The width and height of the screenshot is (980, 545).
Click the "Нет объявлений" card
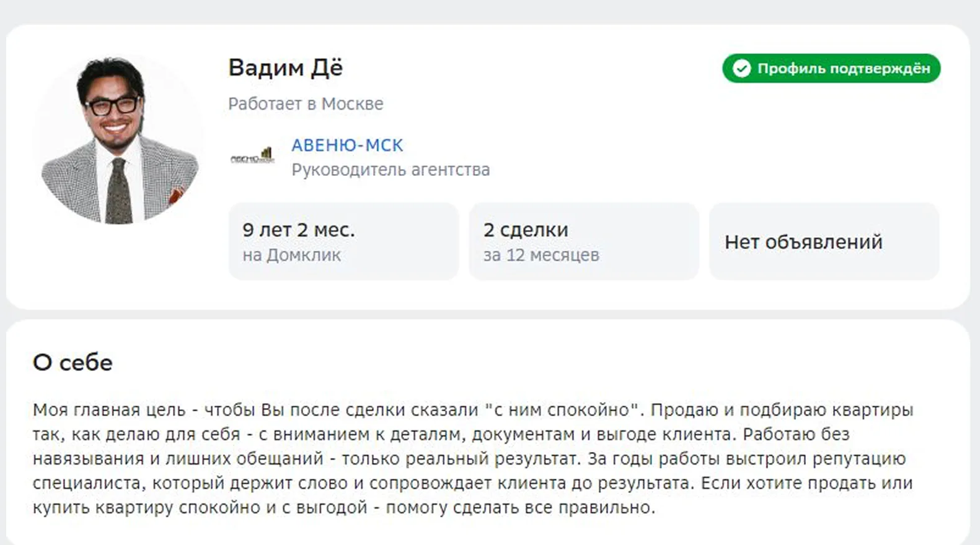tap(824, 241)
